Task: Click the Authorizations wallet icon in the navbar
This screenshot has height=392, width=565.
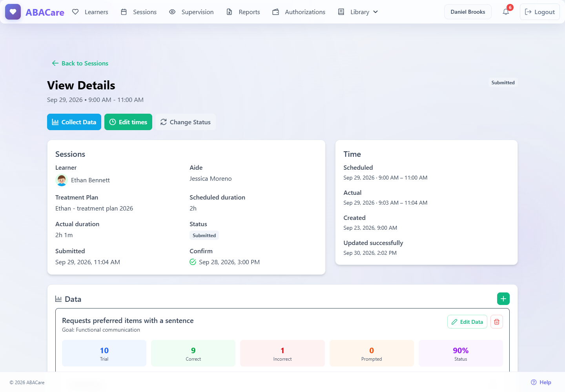Action: pos(276,12)
